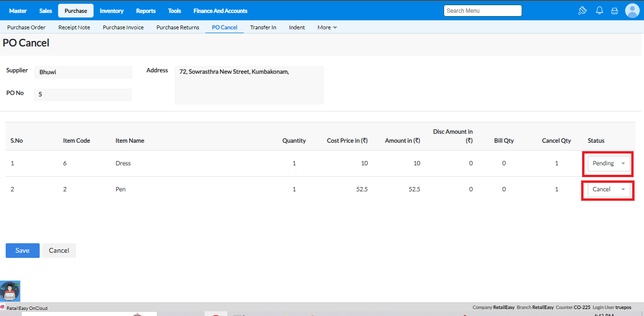Expand the More submenu
The height and width of the screenshot is (316, 644).
[327, 27]
